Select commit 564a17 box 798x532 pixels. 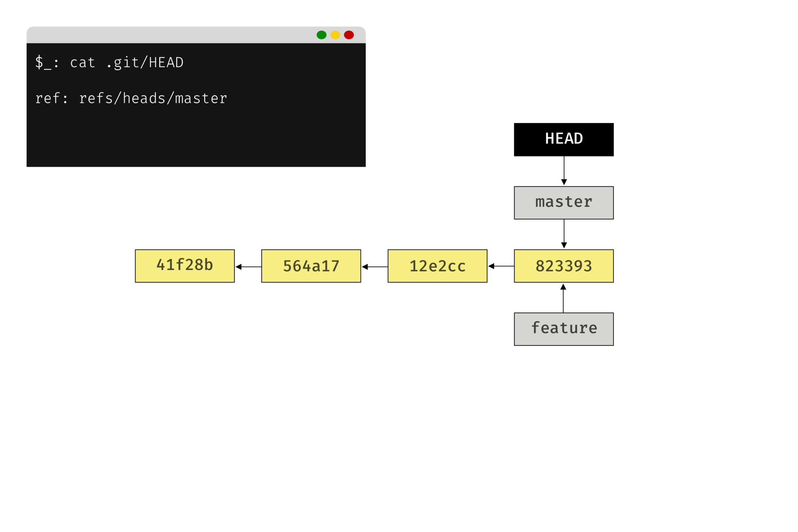(311, 266)
